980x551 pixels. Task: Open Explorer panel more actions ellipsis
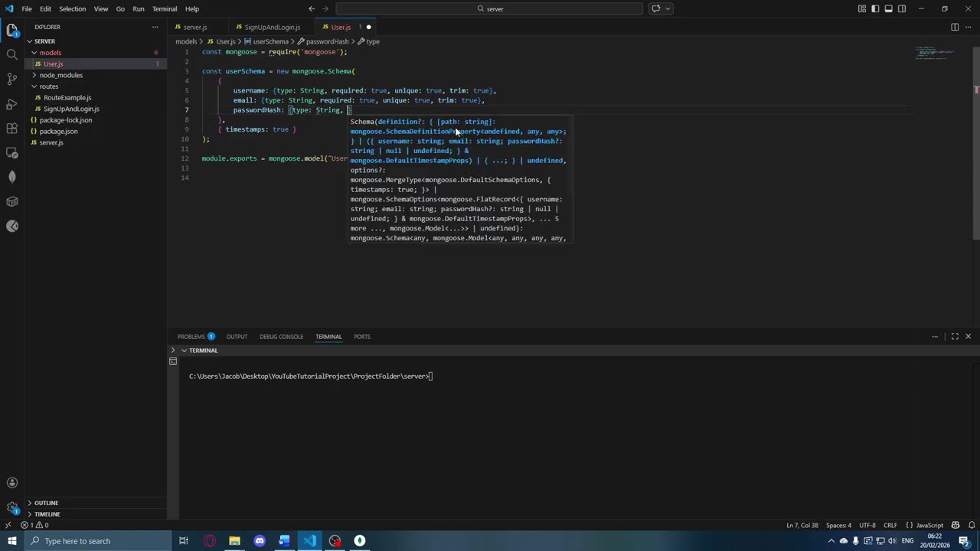tap(155, 27)
